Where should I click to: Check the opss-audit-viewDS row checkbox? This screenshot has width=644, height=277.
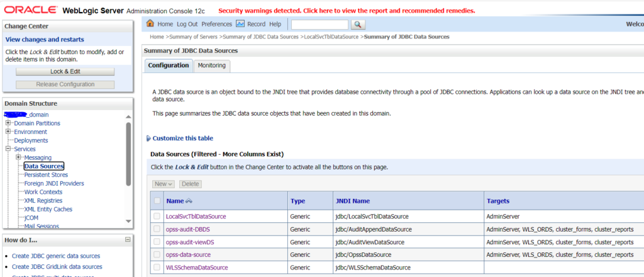157,242
